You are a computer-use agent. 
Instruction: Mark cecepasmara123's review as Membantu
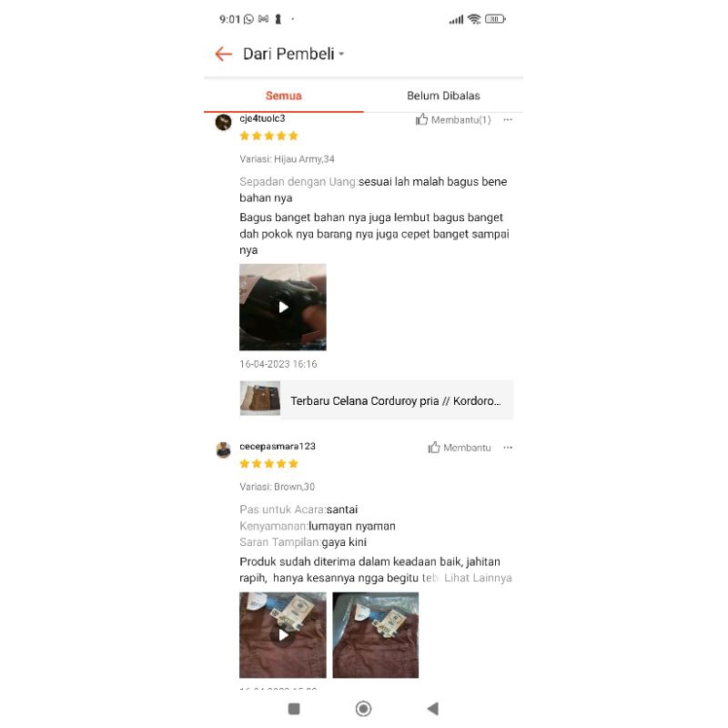pos(460,448)
